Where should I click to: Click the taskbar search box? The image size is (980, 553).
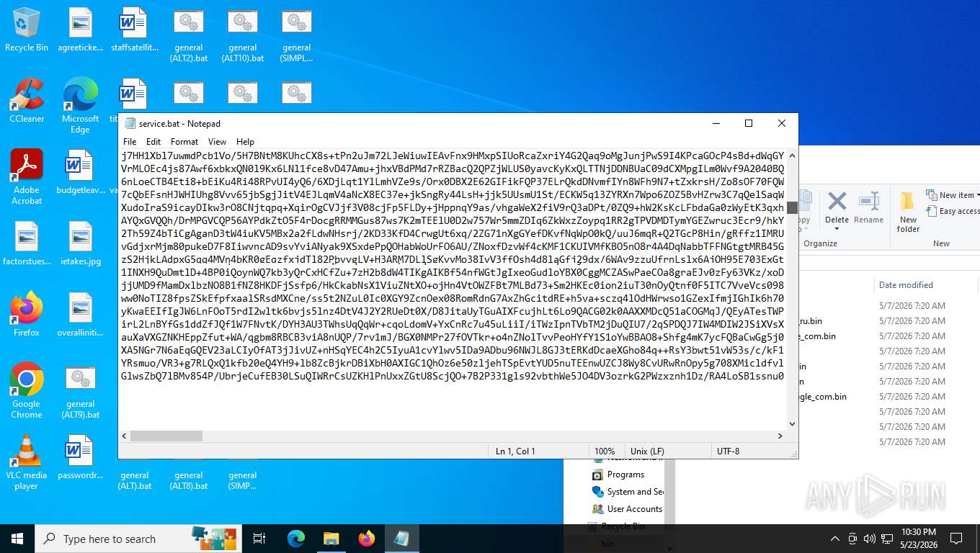pyautogui.click(x=137, y=539)
